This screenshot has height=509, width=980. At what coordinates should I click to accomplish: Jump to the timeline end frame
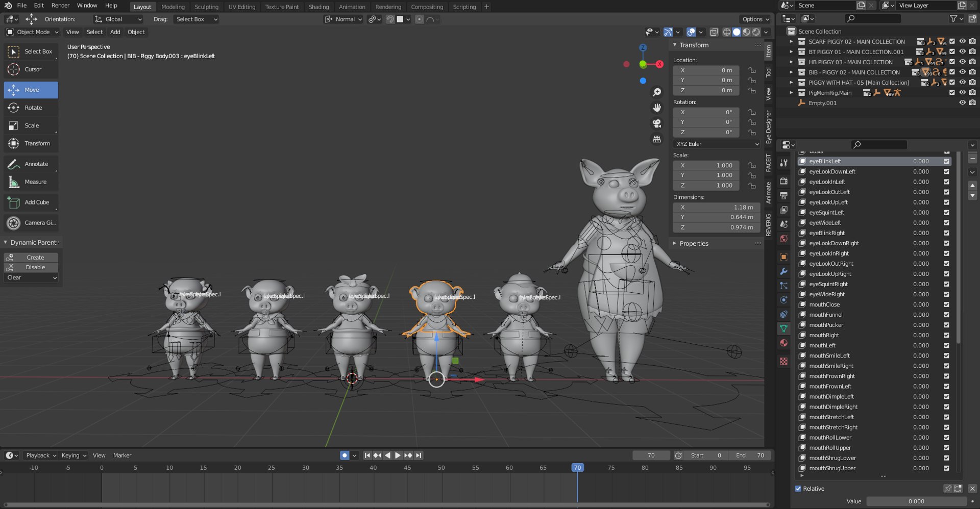click(x=419, y=455)
